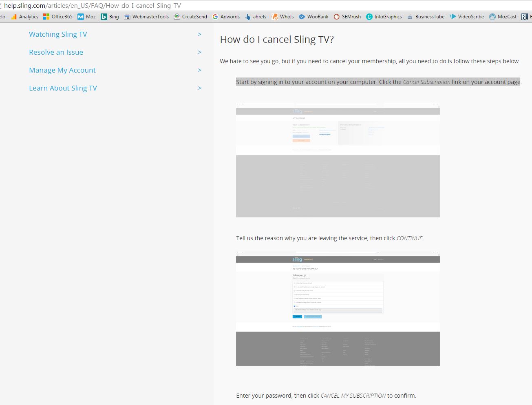Open the ahrefs bookmark
Image resolution: width=532 pixels, height=405 pixels.
click(x=256, y=17)
